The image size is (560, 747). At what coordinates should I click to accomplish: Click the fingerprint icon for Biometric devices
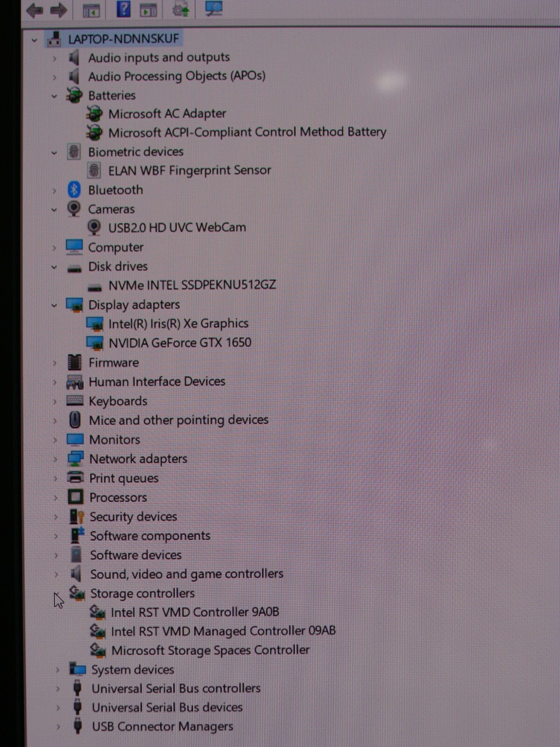click(74, 152)
